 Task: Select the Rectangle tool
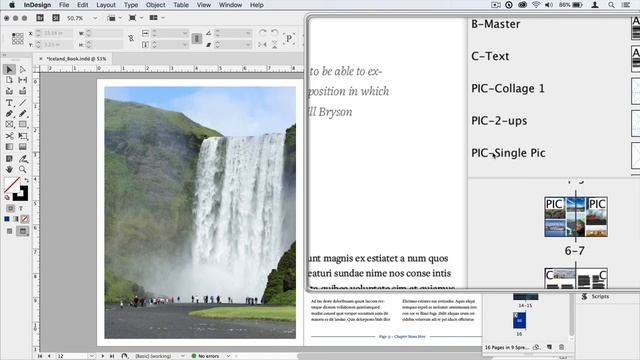pos(23,124)
